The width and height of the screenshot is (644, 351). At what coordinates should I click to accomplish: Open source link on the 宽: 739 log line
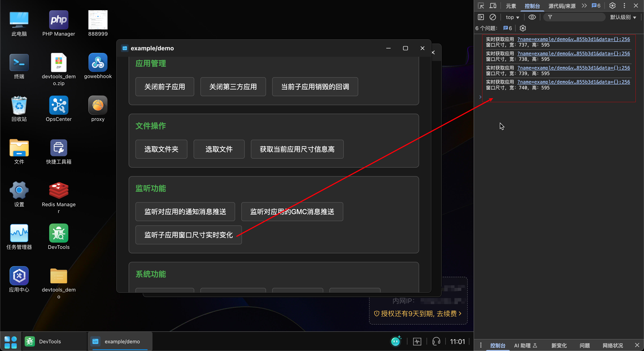574,68
